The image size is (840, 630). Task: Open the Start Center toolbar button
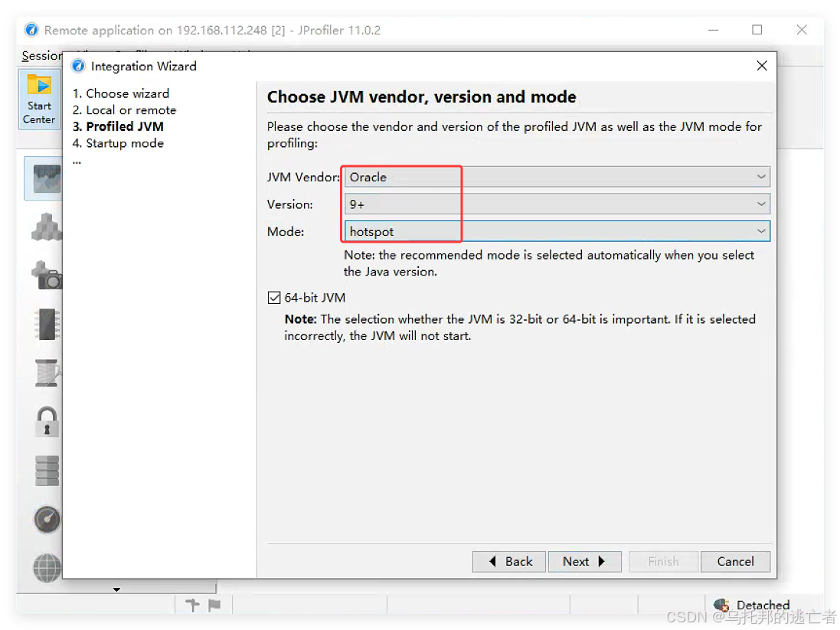click(39, 99)
